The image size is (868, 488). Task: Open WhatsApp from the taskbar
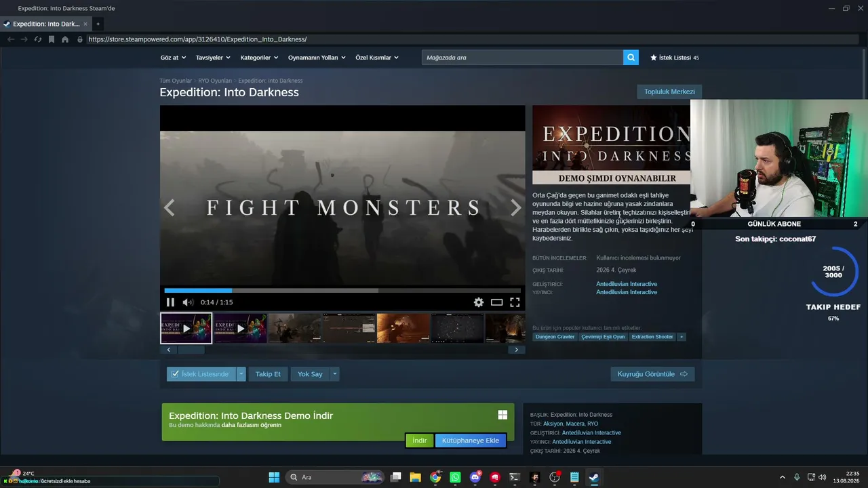point(455,477)
